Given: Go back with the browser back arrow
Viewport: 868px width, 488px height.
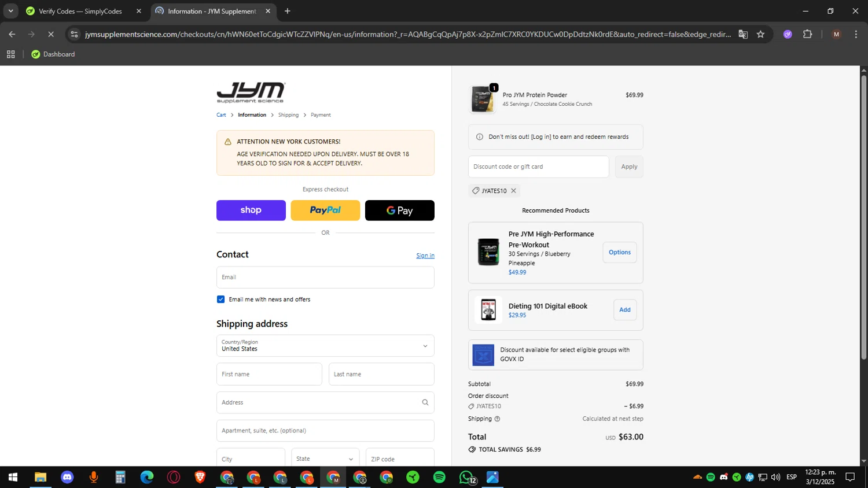Looking at the screenshot, I should 12,34.
